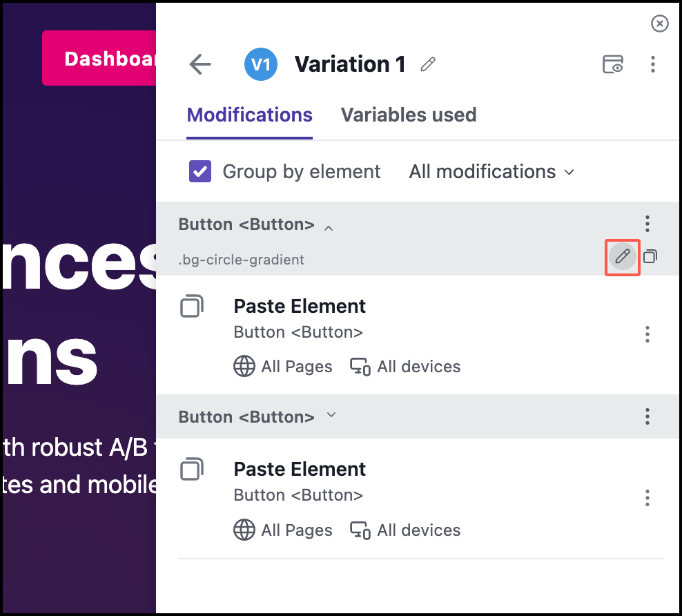This screenshot has width=682, height=616.
Task: Uncheck the Group by element checkbox
Action: 200,171
